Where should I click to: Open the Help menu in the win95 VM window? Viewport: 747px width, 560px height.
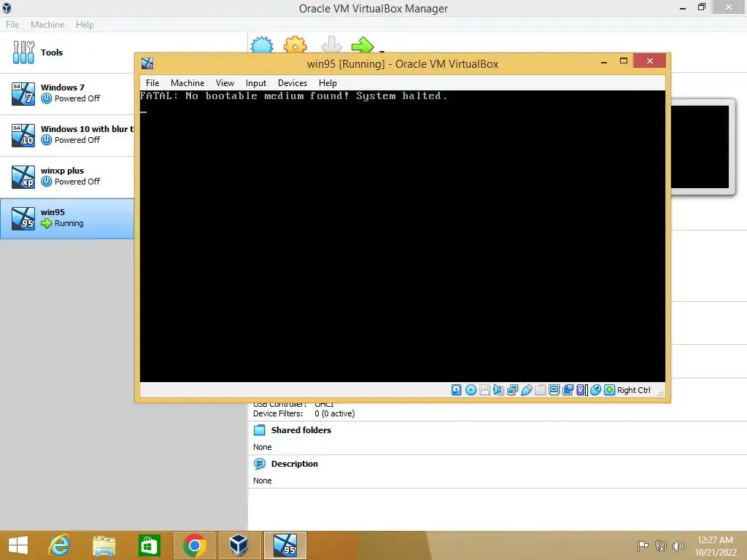click(x=328, y=83)
